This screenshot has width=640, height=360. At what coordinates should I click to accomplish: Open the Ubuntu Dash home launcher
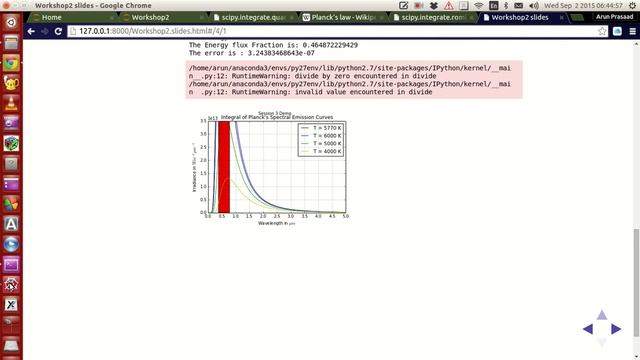(x=11, y=22)
